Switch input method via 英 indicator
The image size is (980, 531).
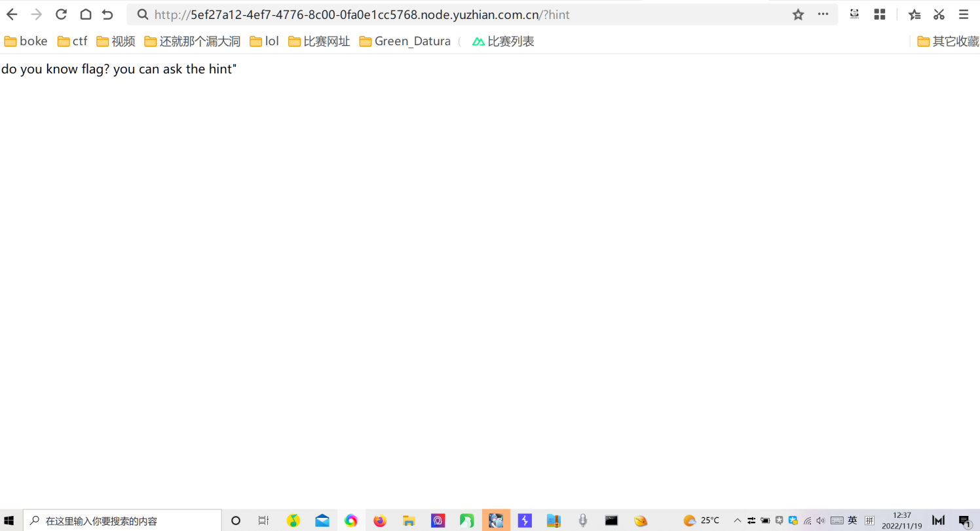852,520
